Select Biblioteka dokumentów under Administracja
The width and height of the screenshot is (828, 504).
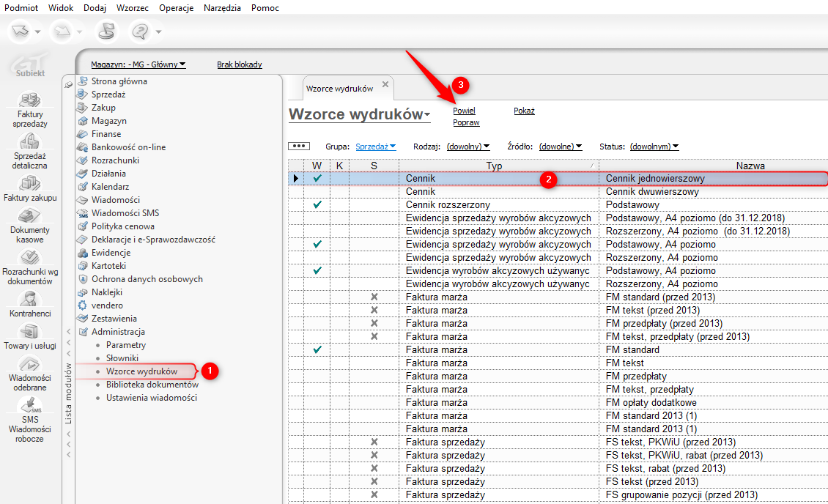point(152,385)
